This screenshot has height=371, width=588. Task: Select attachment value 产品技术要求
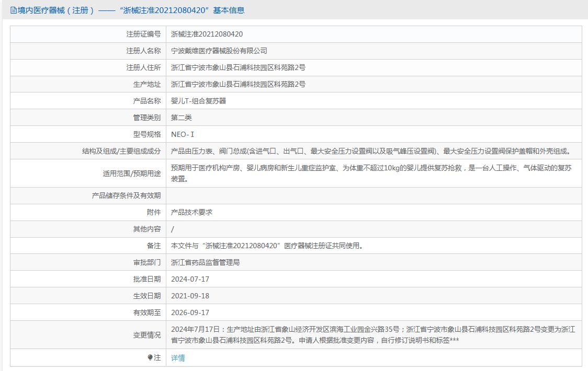pos(191,212)
